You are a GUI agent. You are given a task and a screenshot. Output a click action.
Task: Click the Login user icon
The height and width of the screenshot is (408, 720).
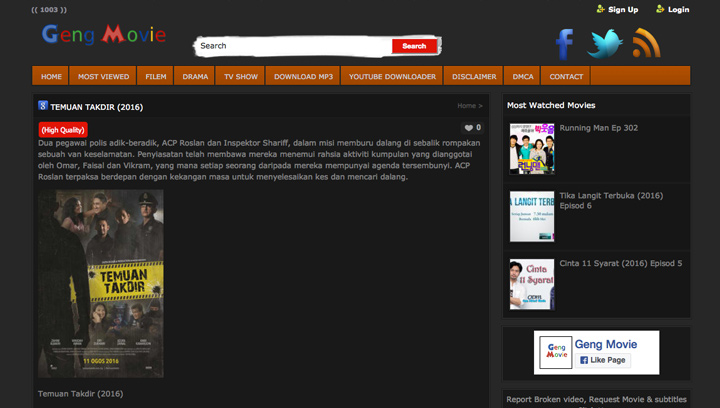tap(660, 9)
